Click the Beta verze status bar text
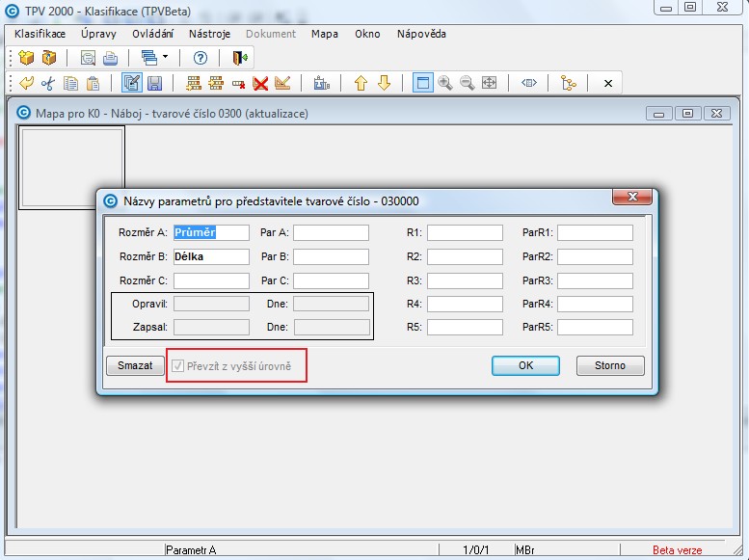Image resolution: width=749 pixels, height=560 pixels. coord(677,550)
